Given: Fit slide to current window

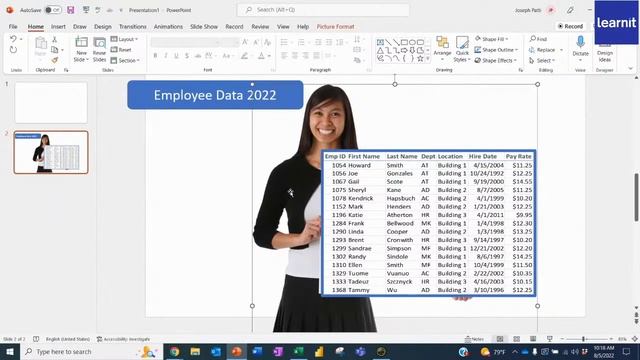Looking at the screenshot, I should click(635, 339).
